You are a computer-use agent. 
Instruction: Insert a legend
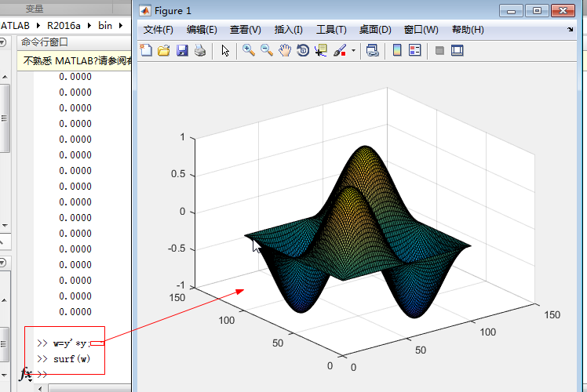point(415,50)
